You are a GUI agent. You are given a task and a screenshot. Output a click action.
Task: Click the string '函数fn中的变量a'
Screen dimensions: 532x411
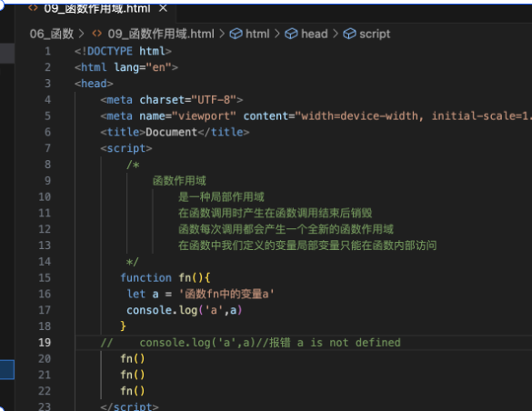pos(226,294)
